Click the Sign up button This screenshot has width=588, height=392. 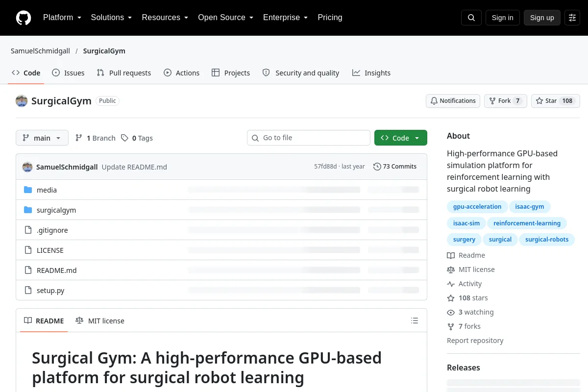click(542, 18)
